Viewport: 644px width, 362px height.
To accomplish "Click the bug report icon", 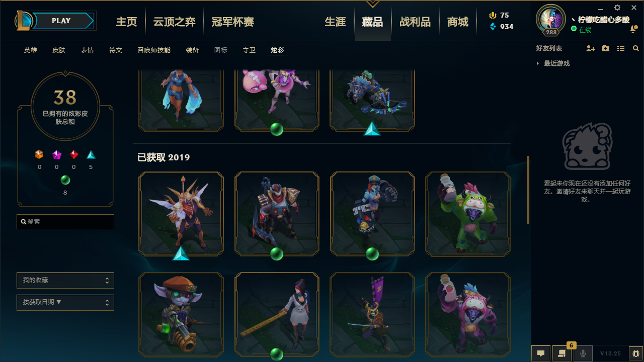I will coord(636,353).
